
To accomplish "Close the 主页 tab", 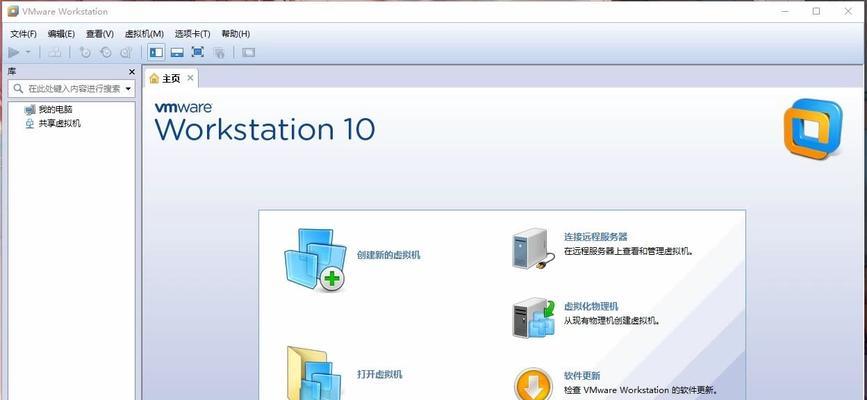I will 190,78.
